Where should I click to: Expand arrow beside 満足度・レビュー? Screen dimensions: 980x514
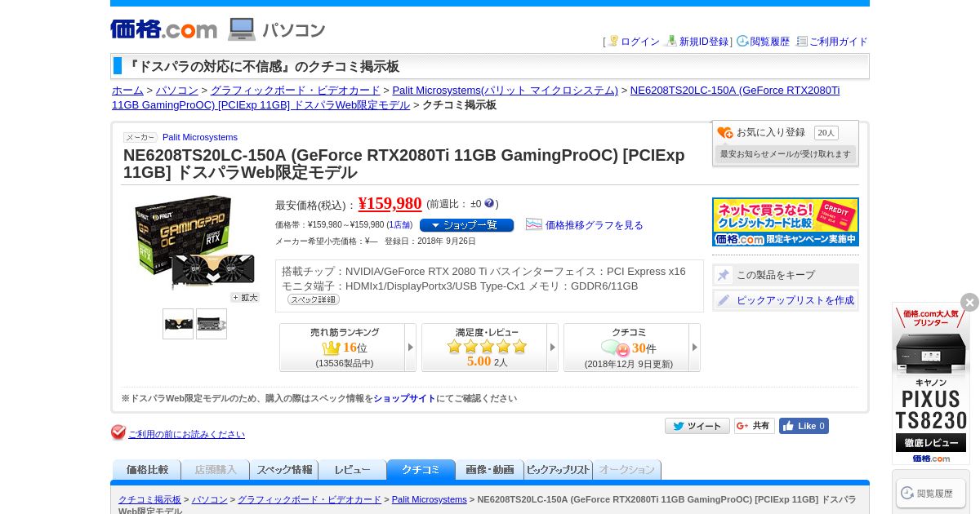pyautogui.click(x=553, y=348)
